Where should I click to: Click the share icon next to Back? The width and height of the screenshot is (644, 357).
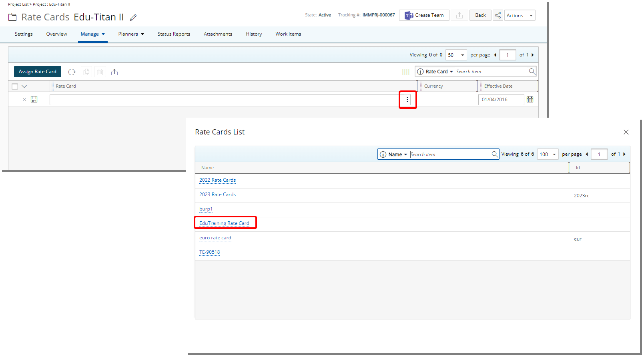point(498,15)
